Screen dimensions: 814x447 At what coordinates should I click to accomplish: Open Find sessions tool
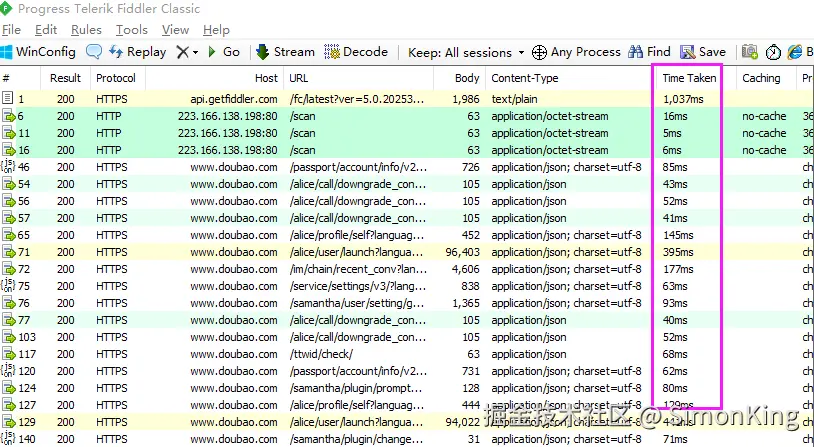[649, 52]
